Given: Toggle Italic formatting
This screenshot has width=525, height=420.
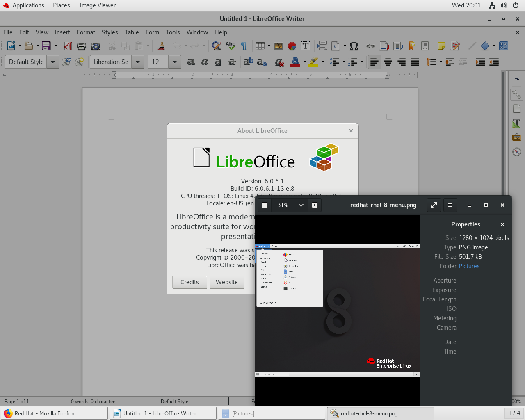Looking at the screenshot, I should coord(204,62).
